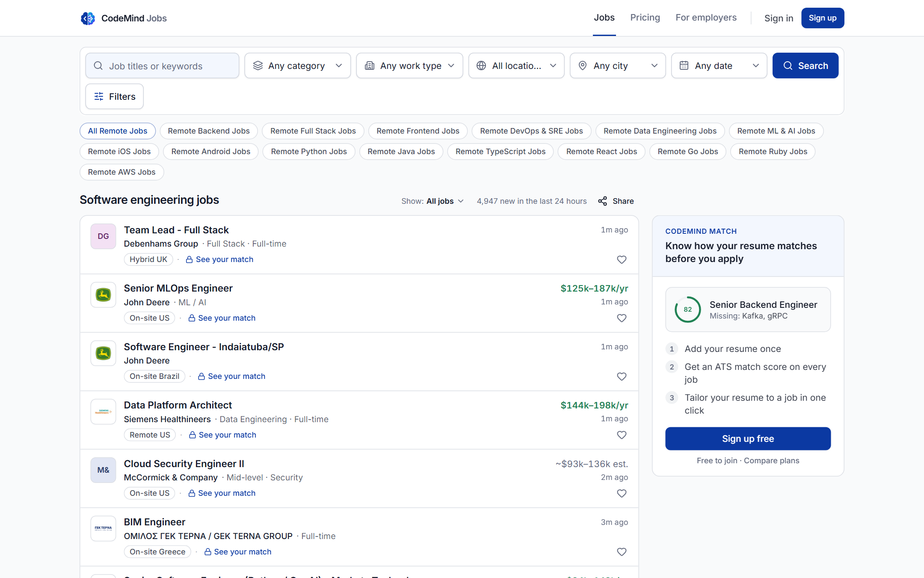This screenshot has height=578, width=924.
Task: Open John Deere logo on Senior MLOps Engineer
Action: (x=103, y=295)
